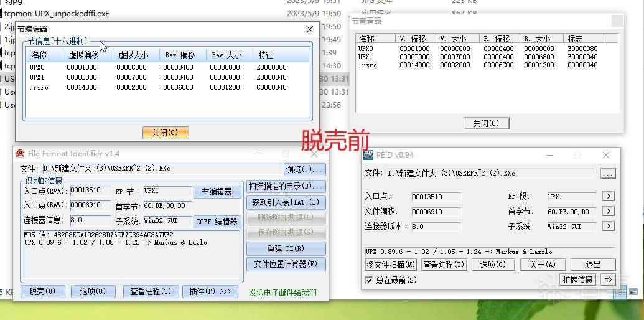Select UPX0 row in 节查看器 table

coord(487,49)
